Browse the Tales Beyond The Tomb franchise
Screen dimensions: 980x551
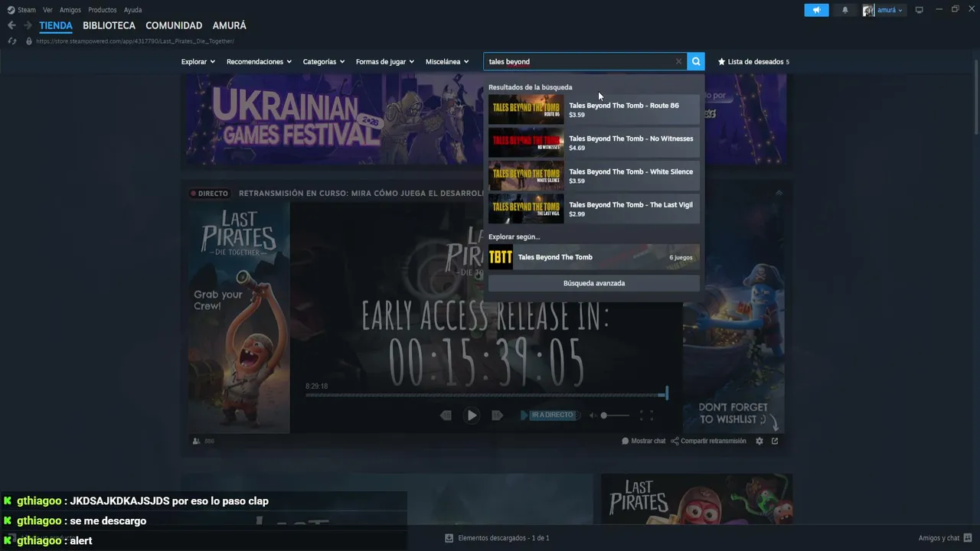tap(594, 257)
